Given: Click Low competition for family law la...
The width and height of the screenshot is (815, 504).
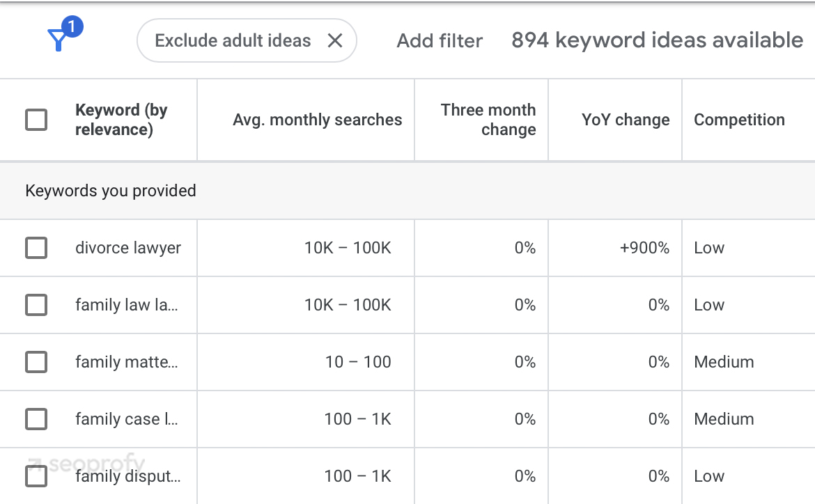Looking at the screenshot, I should coord(709,305).
